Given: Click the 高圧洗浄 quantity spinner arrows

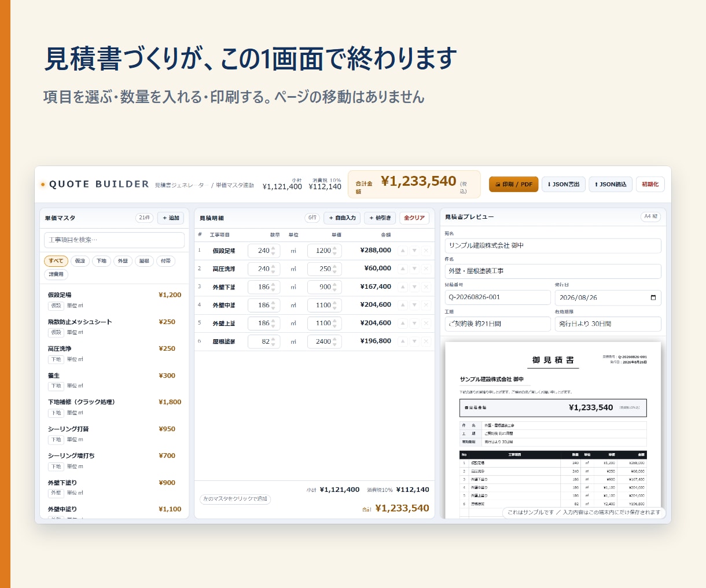Looking at the screenshot, I should click(274, 269).
